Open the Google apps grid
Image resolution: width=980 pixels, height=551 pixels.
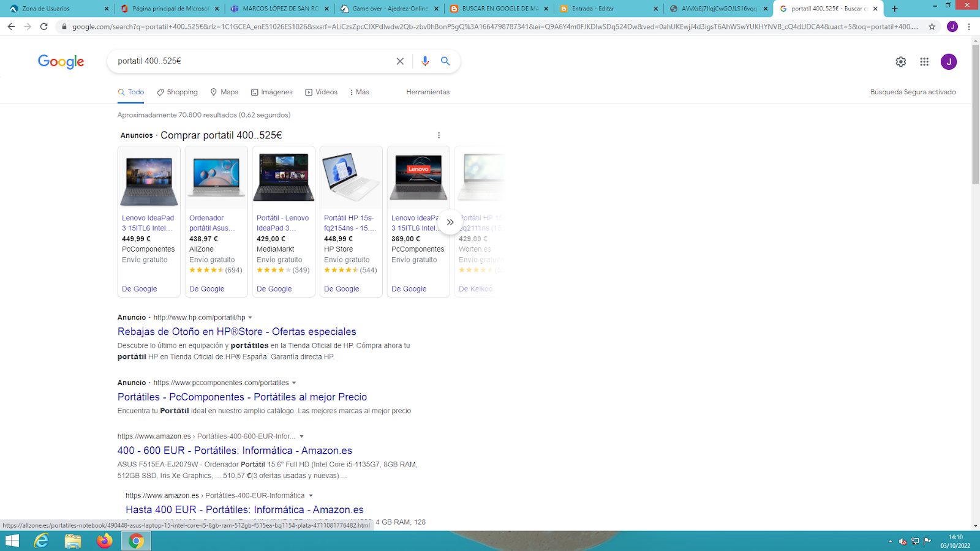coord(924,62)
